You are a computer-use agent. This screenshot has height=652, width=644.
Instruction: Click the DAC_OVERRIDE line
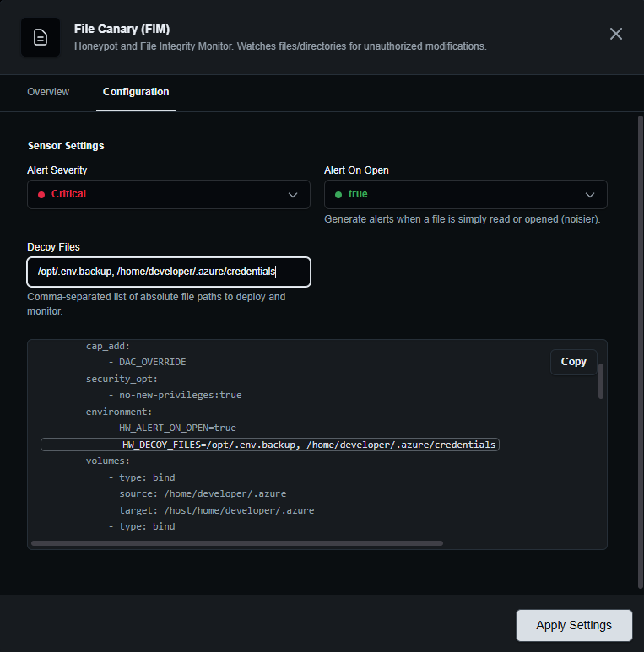coord(147,362)
